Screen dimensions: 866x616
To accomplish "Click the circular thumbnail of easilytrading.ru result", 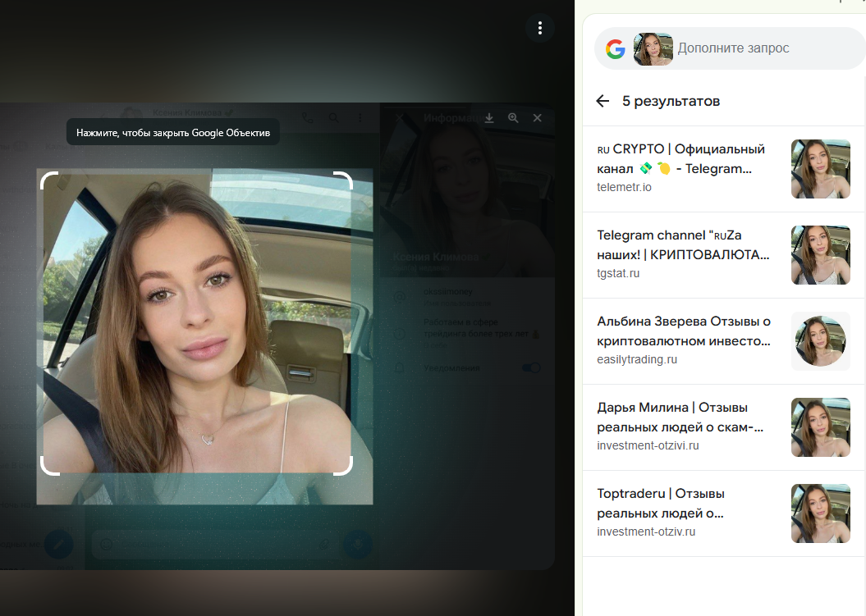I will point(820,341).
